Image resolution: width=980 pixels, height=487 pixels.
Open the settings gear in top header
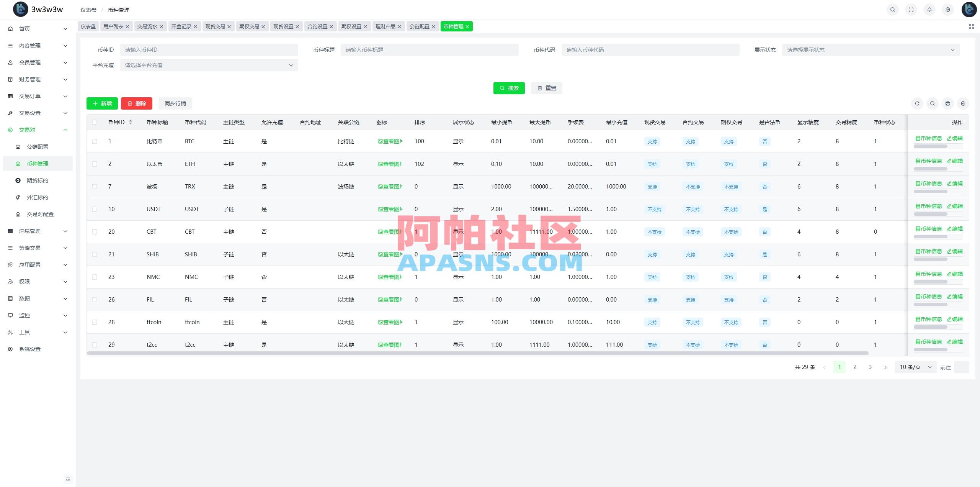947,9
